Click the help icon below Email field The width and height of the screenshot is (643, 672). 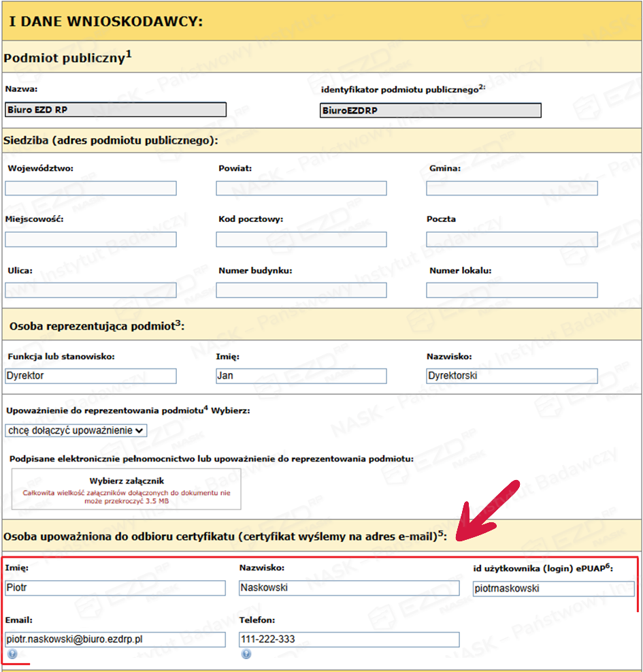tap(12, 654)
